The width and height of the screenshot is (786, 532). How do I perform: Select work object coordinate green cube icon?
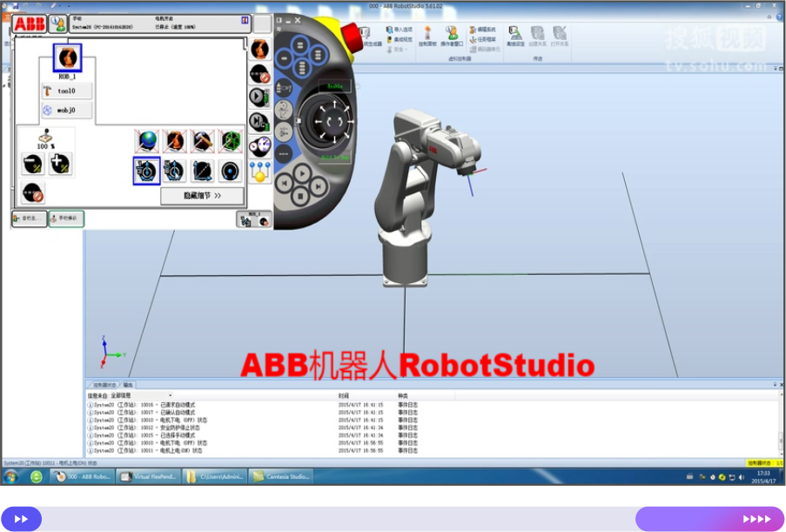point(231,140)
